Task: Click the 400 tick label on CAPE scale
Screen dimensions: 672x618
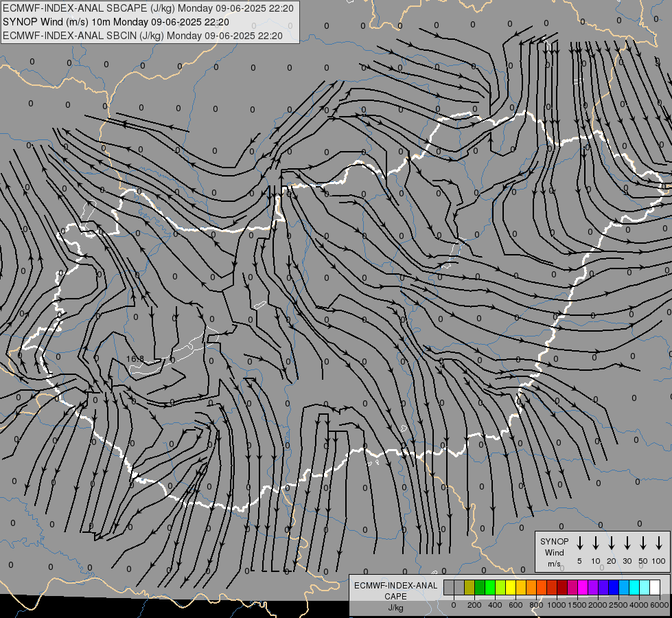Action: (495, 605)
